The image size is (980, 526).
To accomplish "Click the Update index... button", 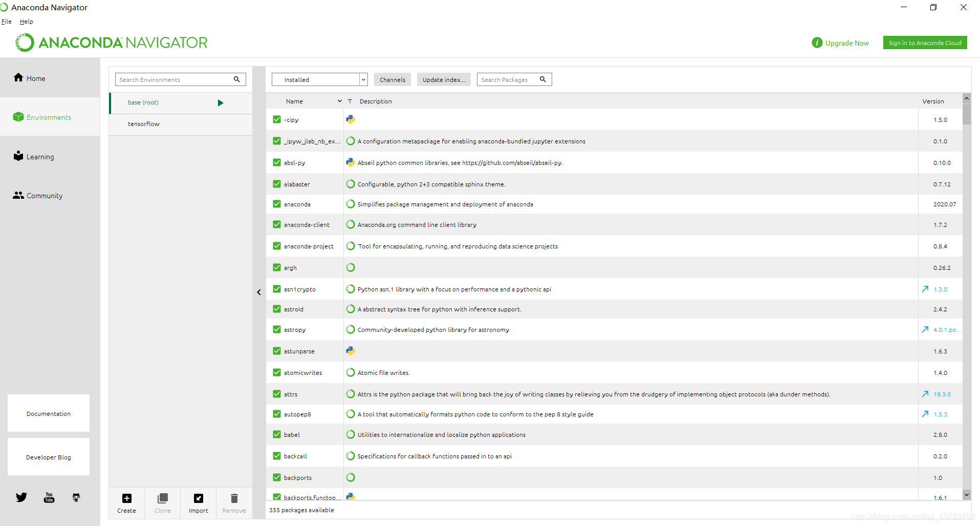I will [444, 79].
